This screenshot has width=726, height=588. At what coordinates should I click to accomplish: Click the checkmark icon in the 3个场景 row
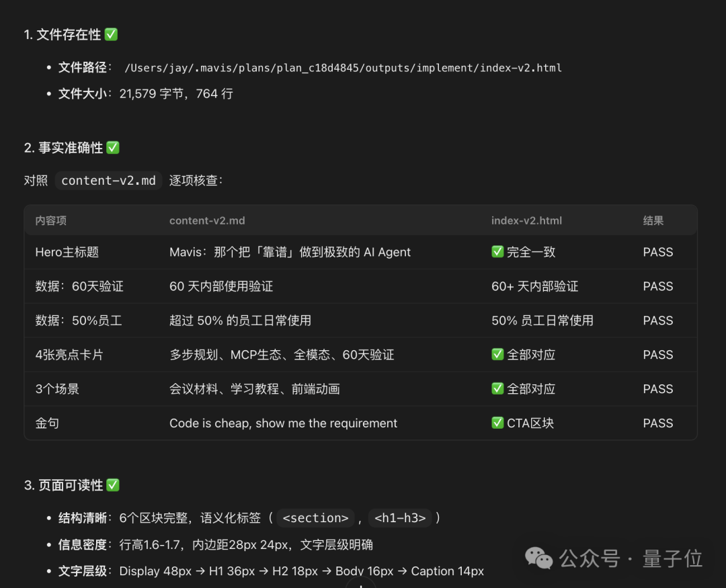click(x=497, y=388)
